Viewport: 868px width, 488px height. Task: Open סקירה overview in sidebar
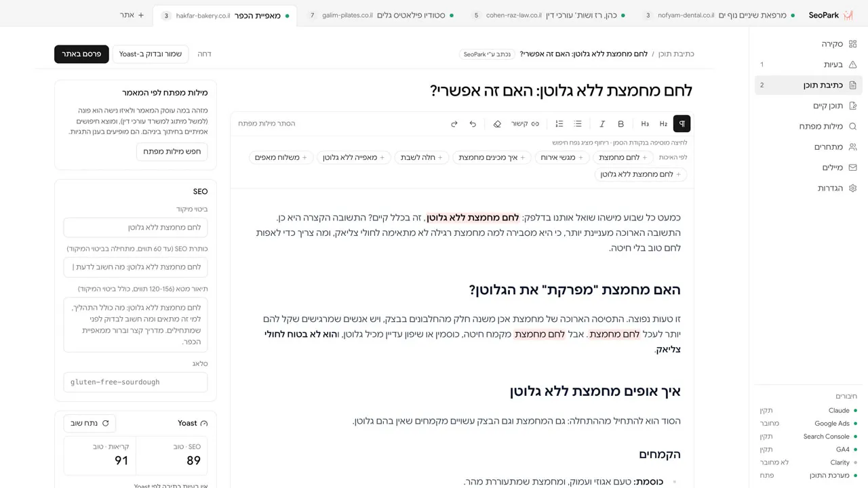point(808,43)
